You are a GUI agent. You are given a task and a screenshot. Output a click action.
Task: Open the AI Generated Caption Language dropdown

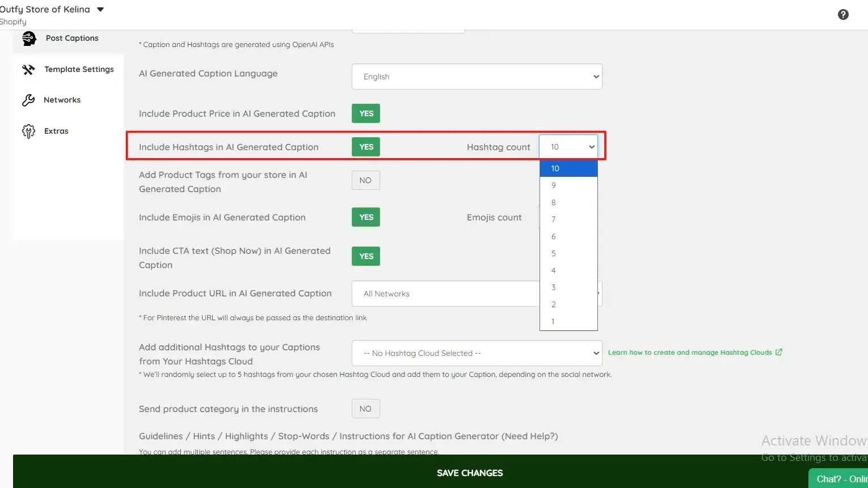pyautogui.click(x=477, y=77)
